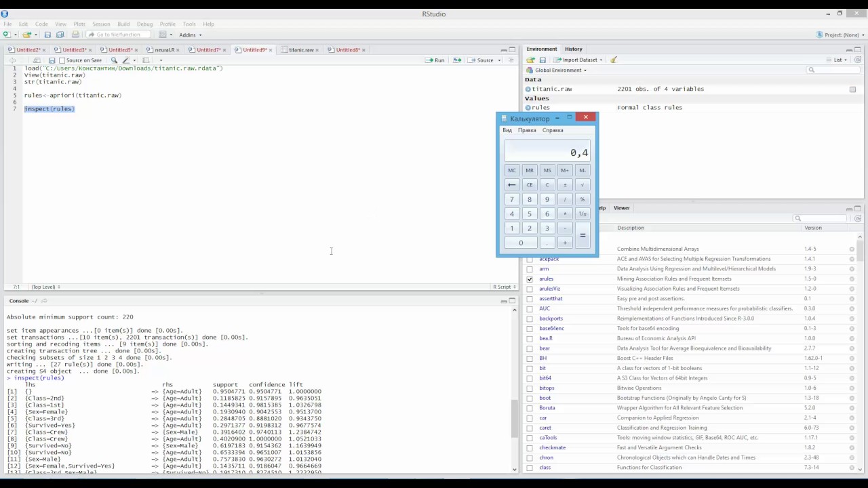This screenshot has height=488, width=868.
Task: Open the titanic.raw data grid viewer icon
Action: pyautogui.click(x=852, y=89)
